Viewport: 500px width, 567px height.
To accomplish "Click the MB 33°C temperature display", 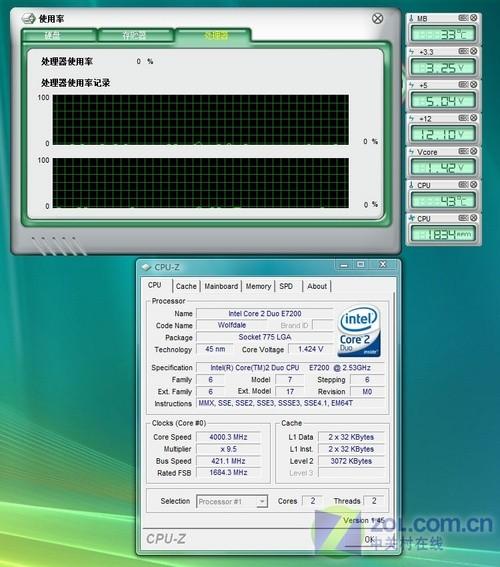I will coord(443,34).
